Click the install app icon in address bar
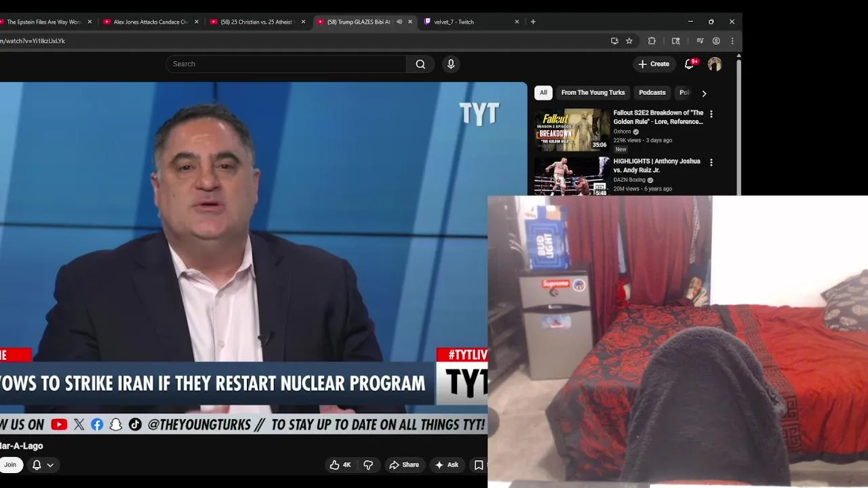 coord(614,41)
